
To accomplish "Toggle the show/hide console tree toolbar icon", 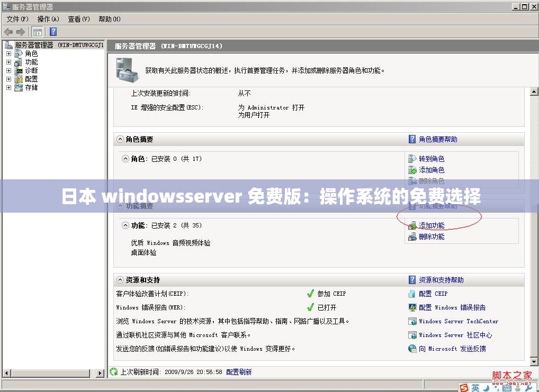I will pos(37,32).
